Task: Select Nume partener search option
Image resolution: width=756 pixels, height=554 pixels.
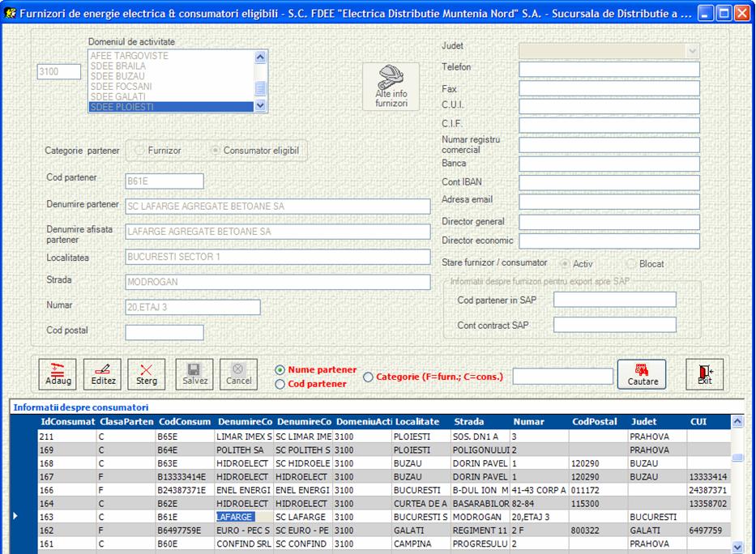Action: coord(280,370)
